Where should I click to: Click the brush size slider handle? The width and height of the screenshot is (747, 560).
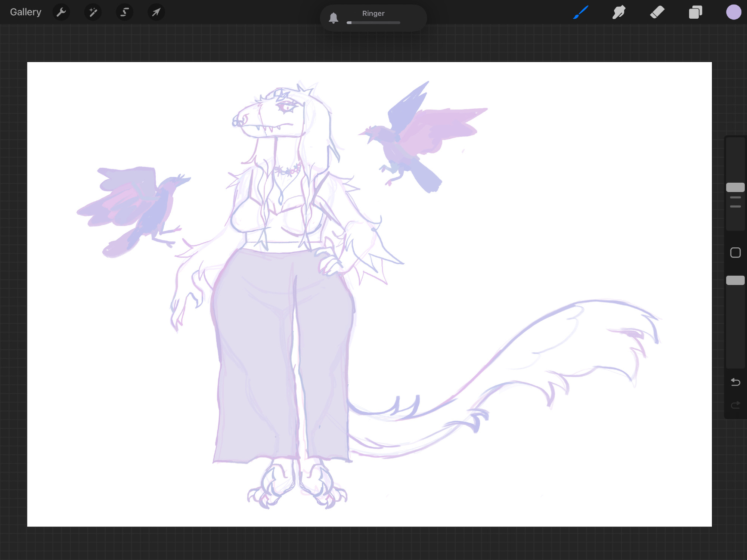tap(735, 187)
